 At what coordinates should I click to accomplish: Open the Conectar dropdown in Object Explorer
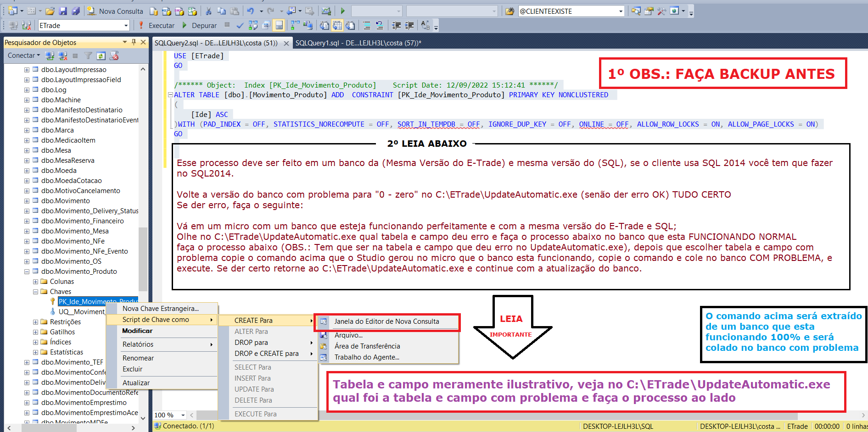(24, 55)
